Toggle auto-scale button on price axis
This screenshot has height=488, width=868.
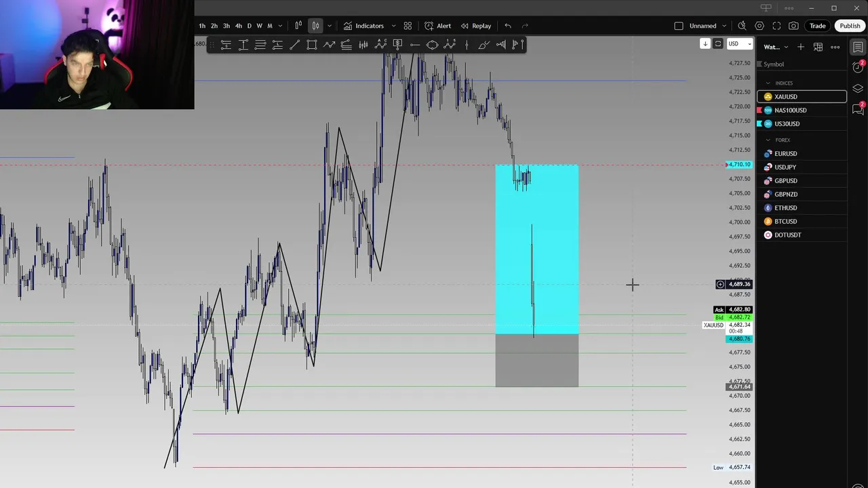click(718, 44)
